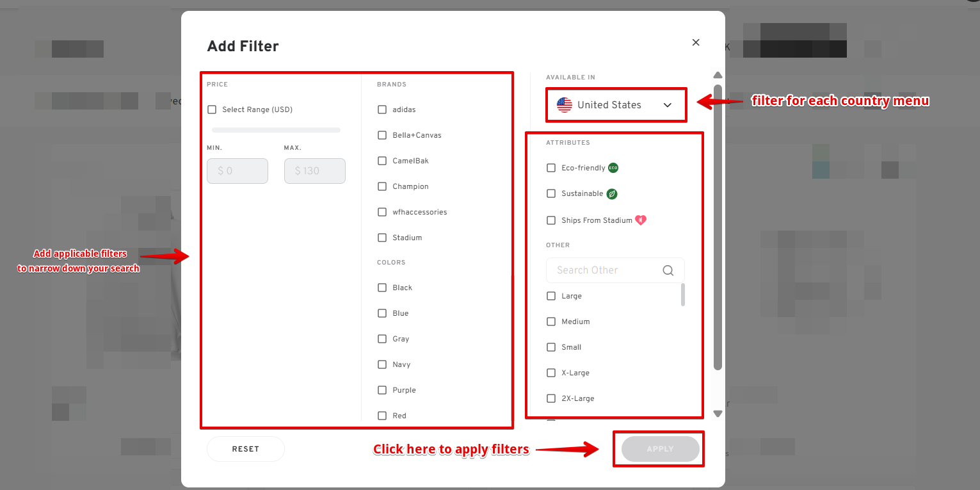Click the scroll down arrow of filter panel
Screen dimensions: 980x490
pos(718,414)
